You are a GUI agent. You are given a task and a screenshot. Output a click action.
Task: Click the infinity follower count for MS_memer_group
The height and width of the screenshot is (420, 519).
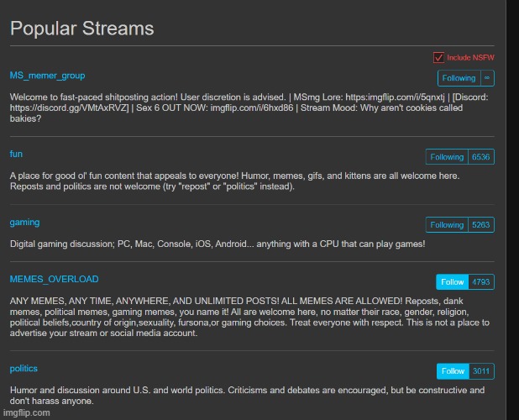[x=487, y=78]
